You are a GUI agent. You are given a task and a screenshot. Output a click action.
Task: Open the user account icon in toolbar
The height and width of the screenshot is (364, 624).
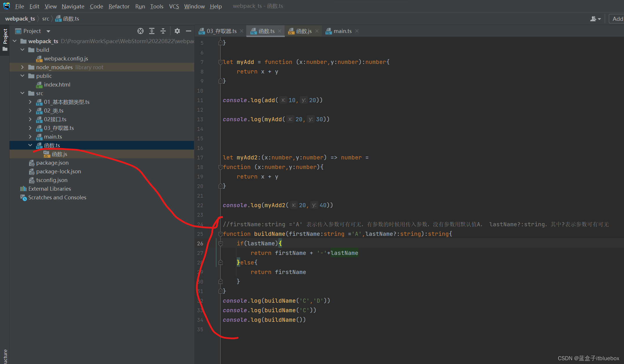point(595,19)
